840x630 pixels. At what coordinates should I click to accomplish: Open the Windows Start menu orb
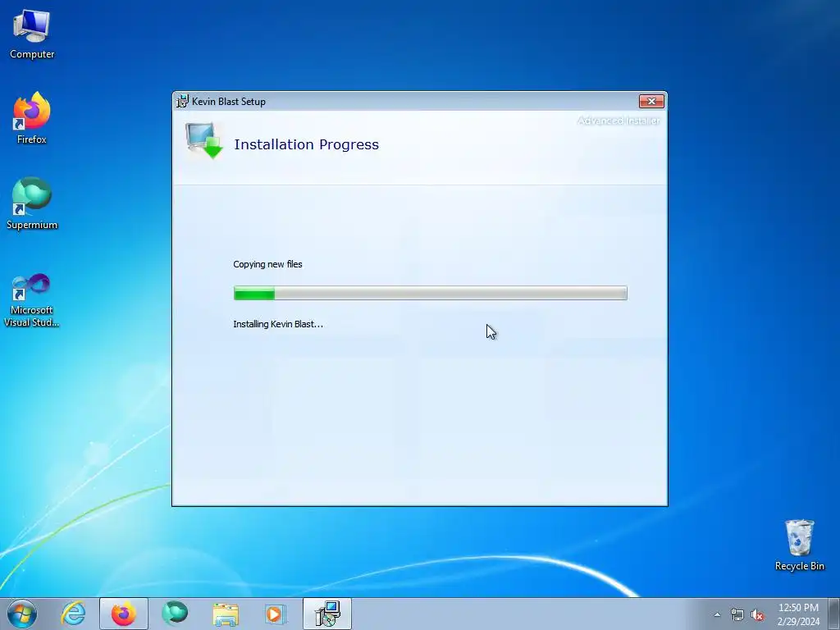pyautogui.click(x=22, y=614)
